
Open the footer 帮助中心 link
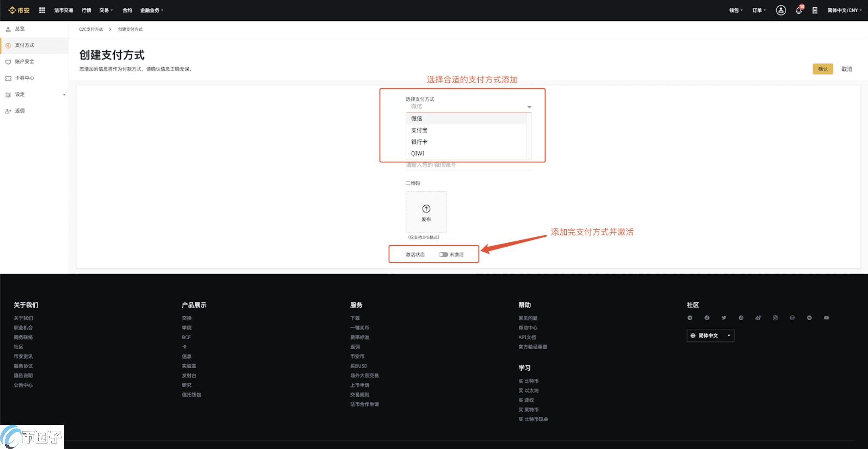point(528,328)
